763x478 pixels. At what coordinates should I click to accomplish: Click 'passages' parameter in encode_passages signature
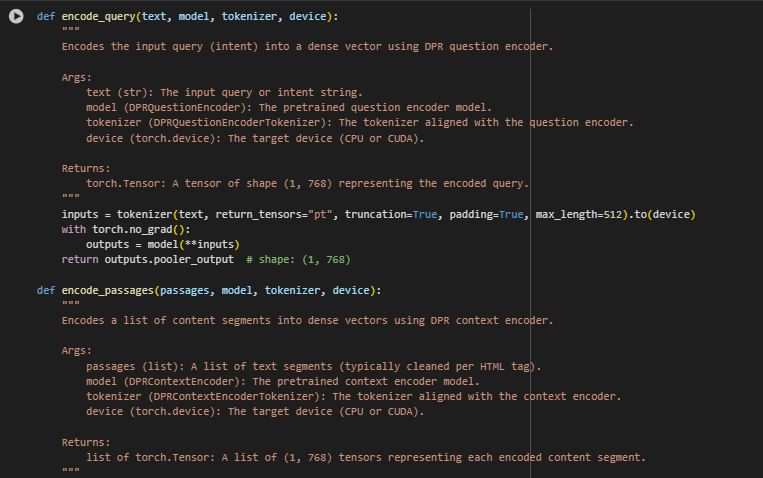click(x=184, y=290)
